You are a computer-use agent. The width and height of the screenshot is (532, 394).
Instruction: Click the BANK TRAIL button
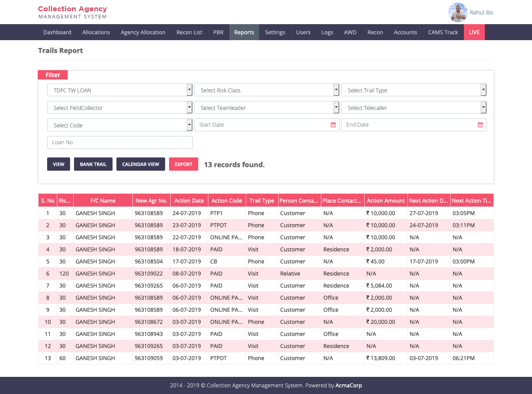click(93, 164)
